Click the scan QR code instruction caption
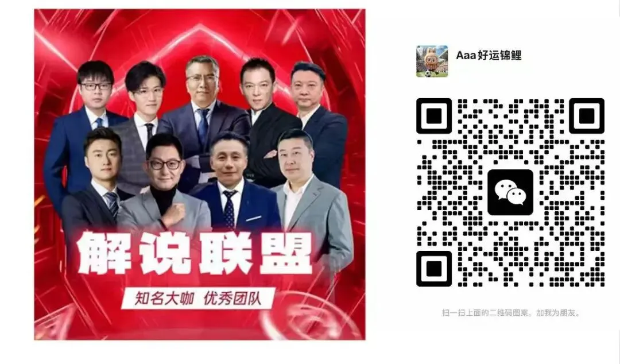 511,312
